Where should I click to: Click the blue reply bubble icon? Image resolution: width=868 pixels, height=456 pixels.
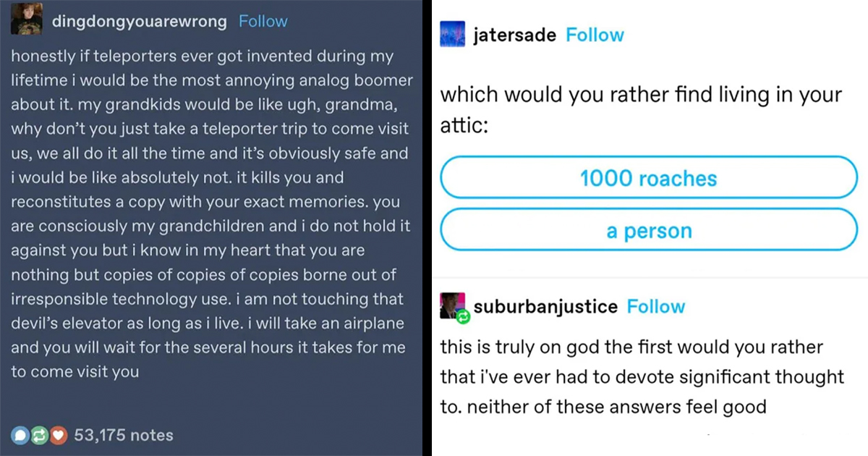click(20, 436)
